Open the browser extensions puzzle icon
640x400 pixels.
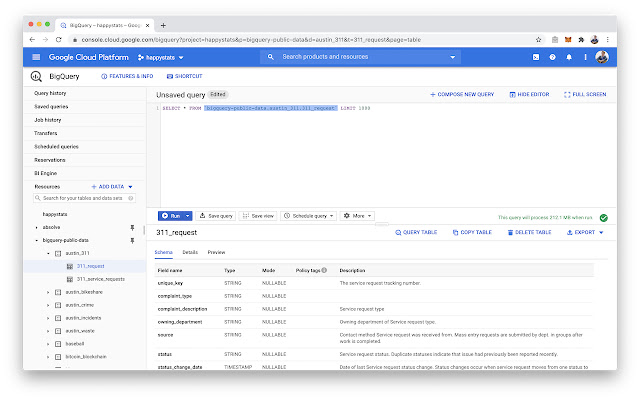pos(581,40)
